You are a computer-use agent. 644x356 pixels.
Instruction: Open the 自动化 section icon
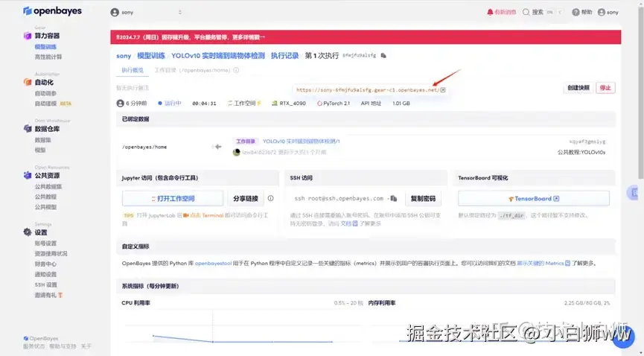pyautogui.click(x=28, y=82)
